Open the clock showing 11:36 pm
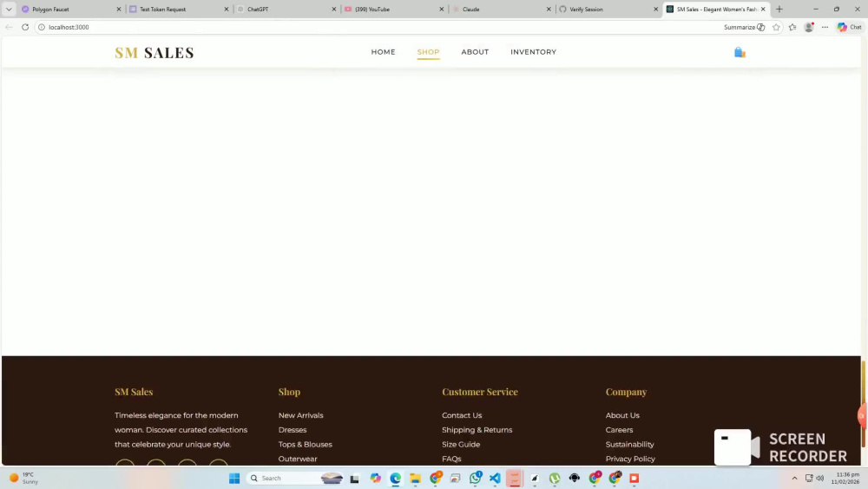 tap(847, 478)
